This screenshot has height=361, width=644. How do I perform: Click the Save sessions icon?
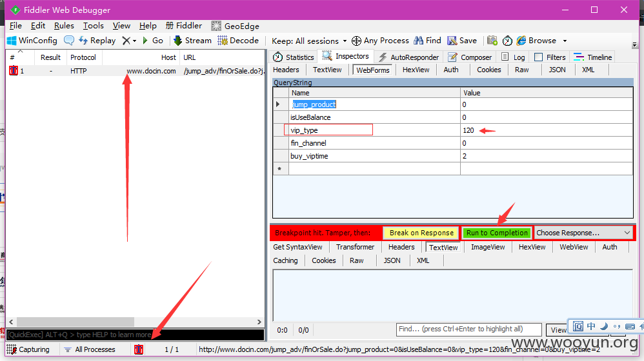pos(454,41)
